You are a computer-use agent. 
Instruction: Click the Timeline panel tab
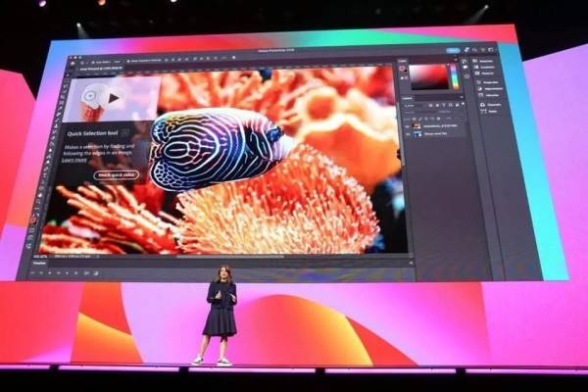coord(39,263)
